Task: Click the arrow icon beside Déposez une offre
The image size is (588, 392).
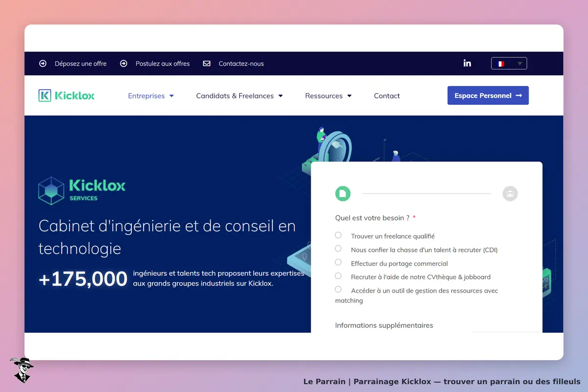Action: tap(43, 63)
